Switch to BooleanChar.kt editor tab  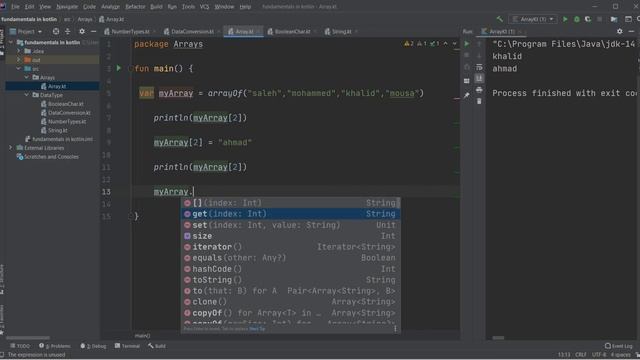coord(291,31)
